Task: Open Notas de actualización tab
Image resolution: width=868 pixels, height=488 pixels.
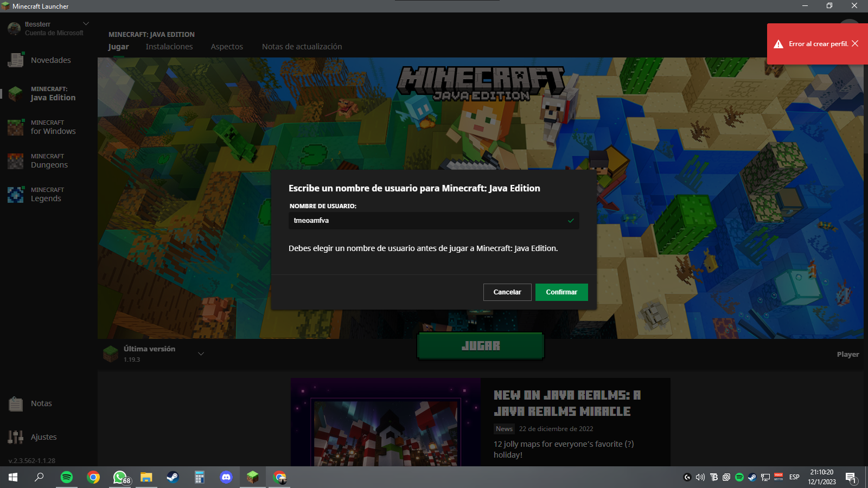Action: pos(302,47)
